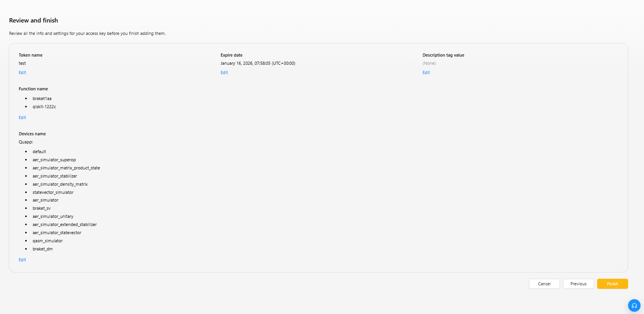Screen dimensions: 644x314
Task: Click the Review and finish heading
Action: click(x=34, y=21)
